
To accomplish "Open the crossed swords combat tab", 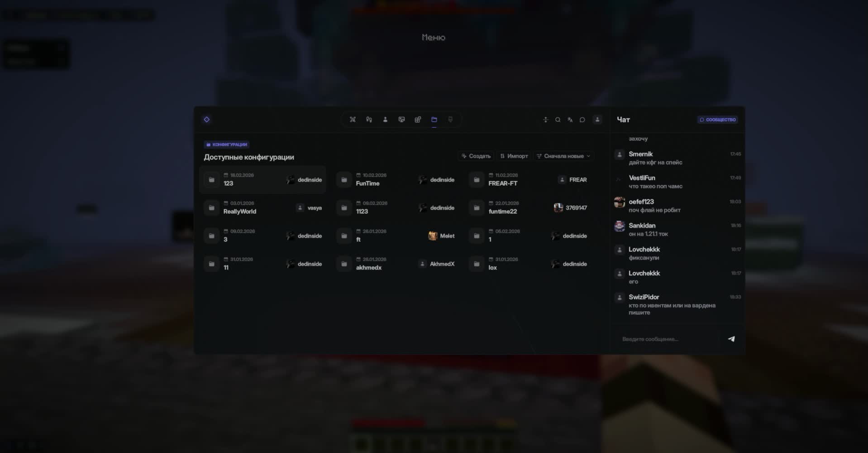I will [x=353, y=120].
